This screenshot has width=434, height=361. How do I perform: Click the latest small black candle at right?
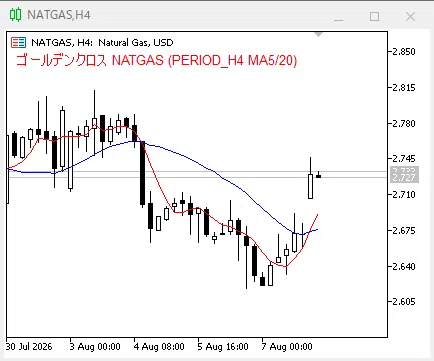(x=318, y=176)
